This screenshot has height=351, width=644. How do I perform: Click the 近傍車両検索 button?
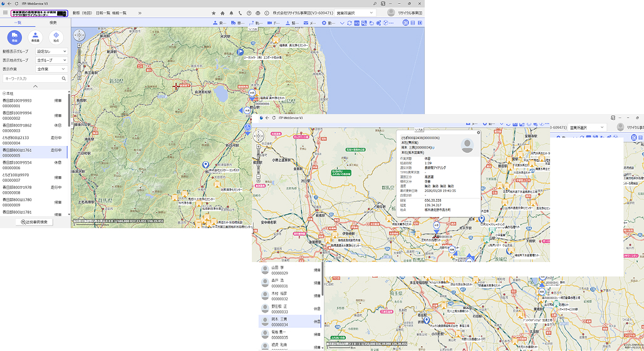click(x=34, y=222)
